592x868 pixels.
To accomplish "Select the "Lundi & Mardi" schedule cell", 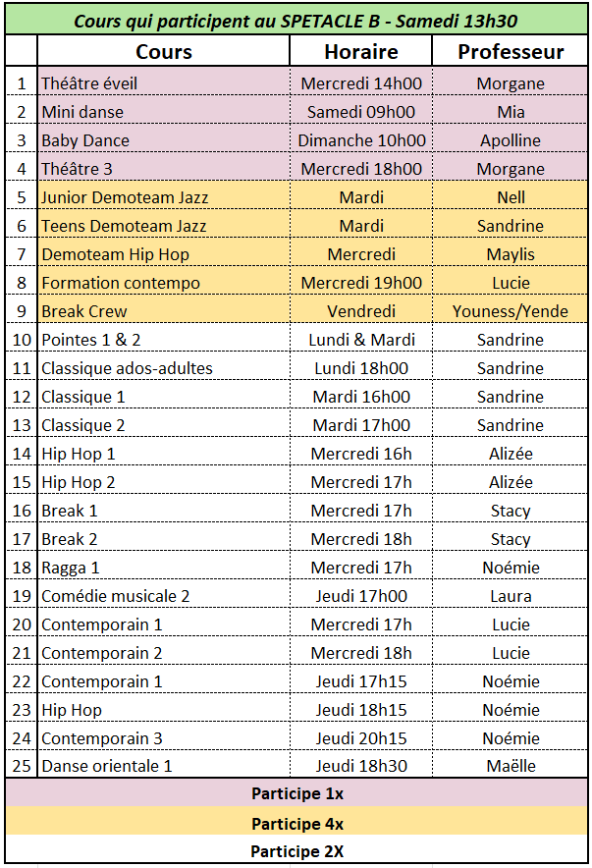I will [x=361, y=340].
